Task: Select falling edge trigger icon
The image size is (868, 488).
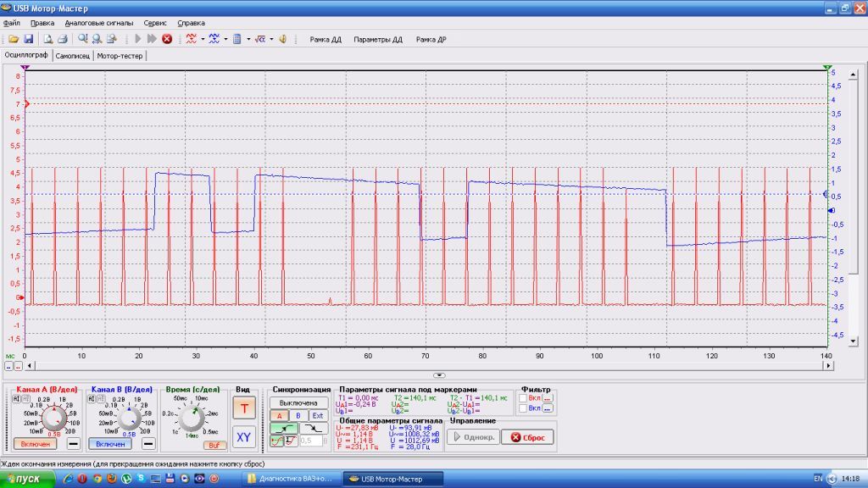Action: 314,428
